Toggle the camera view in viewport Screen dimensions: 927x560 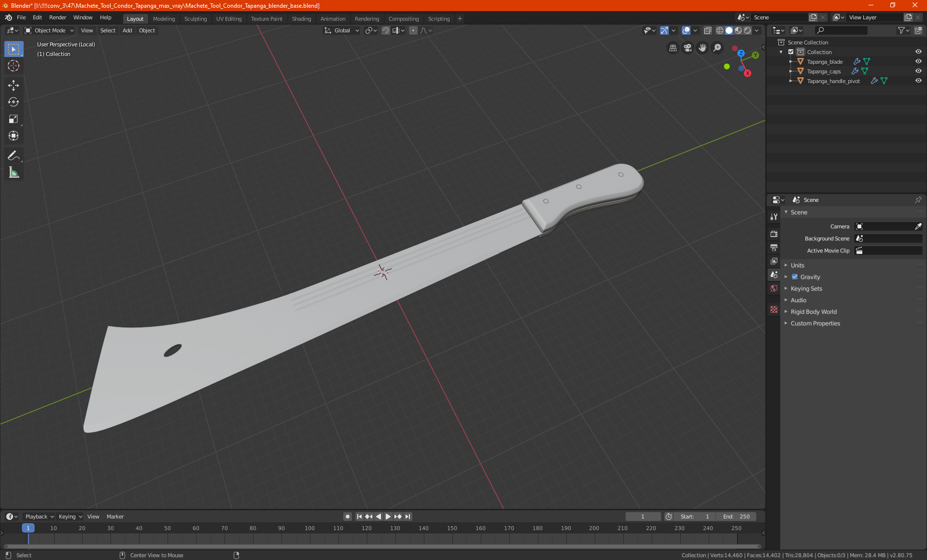[x=688, y=48]
